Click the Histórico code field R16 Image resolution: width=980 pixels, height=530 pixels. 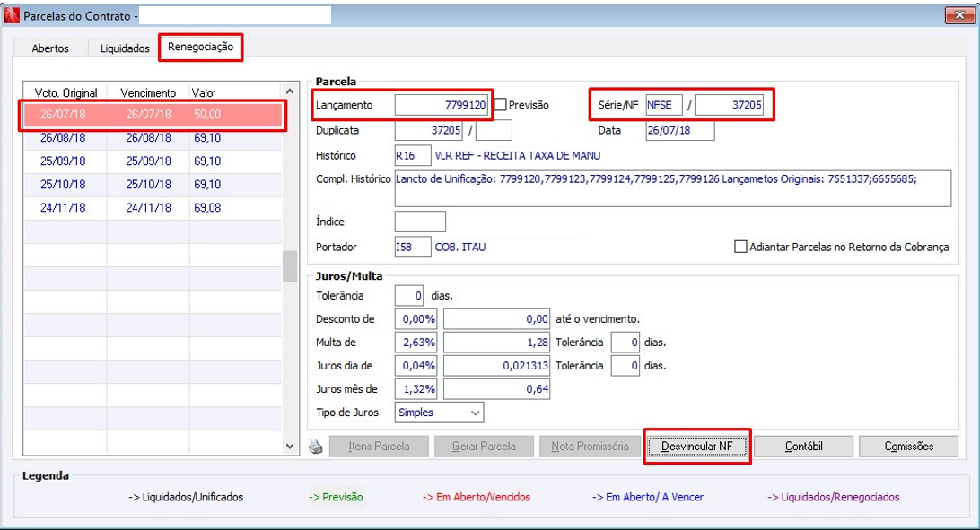413,155
